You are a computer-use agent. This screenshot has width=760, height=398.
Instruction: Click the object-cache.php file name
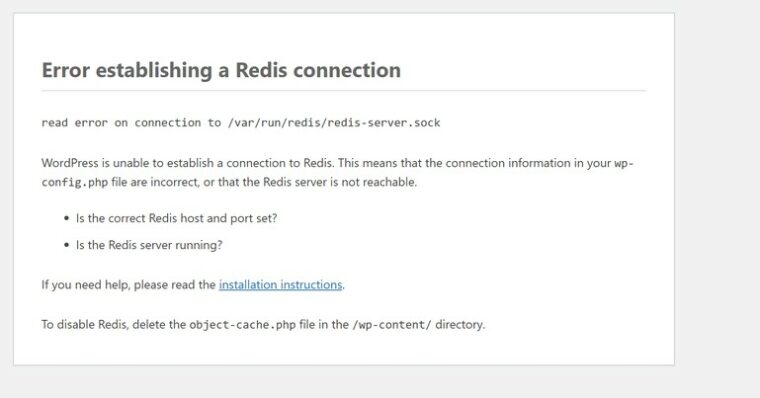pyautogui.click(x=242, y=324)
